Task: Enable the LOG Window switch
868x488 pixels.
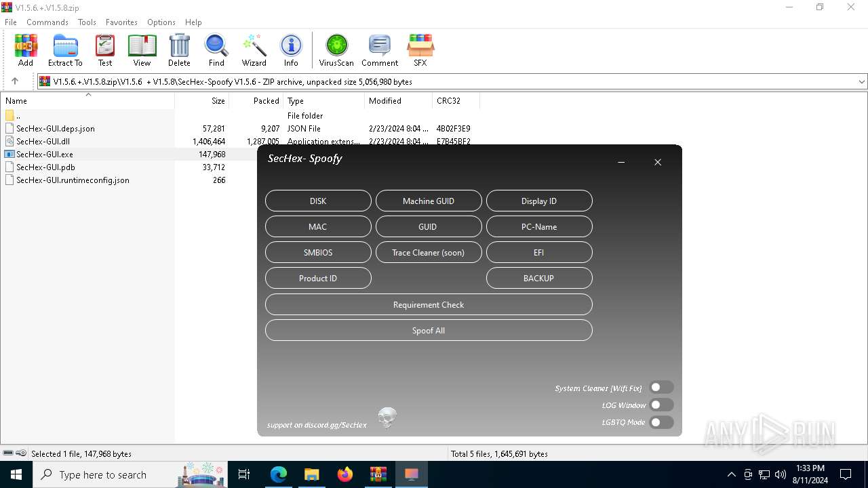Action: 661,405
